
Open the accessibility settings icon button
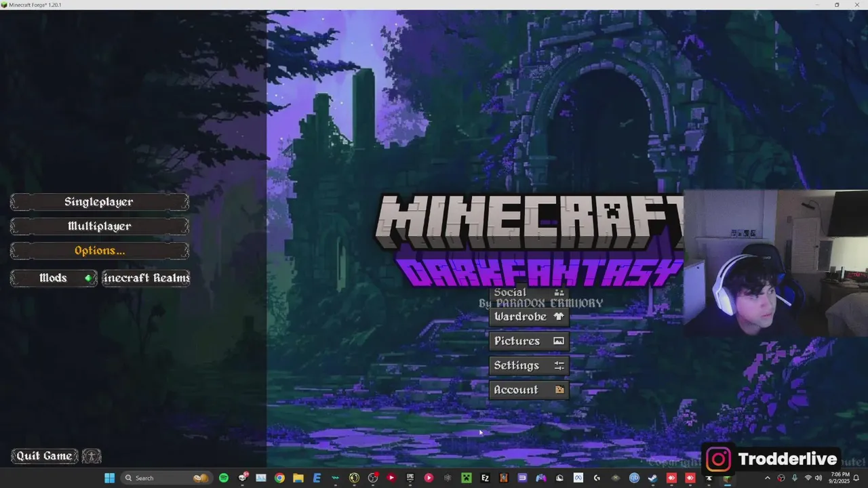coord(92,456)
